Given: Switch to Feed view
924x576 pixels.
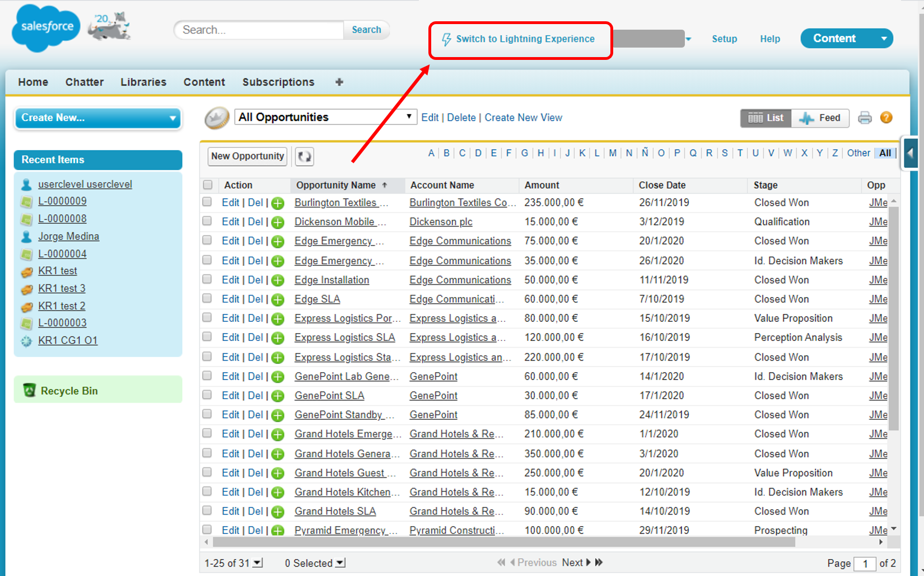Looking at the screenshot, I should tap(820, 118).
